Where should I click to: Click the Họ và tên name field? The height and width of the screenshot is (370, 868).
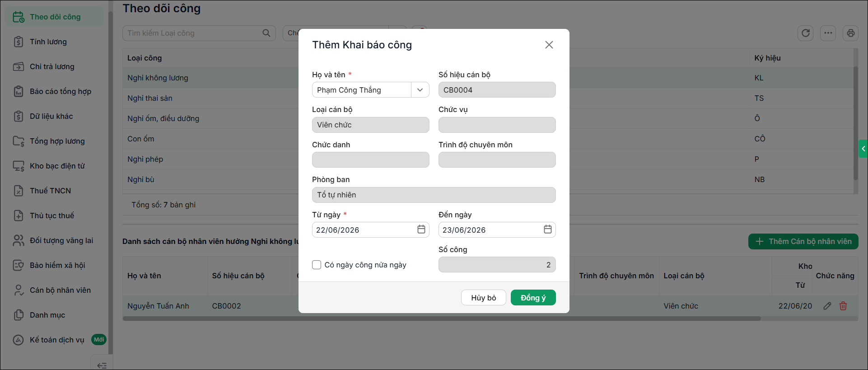pos(362,90)
